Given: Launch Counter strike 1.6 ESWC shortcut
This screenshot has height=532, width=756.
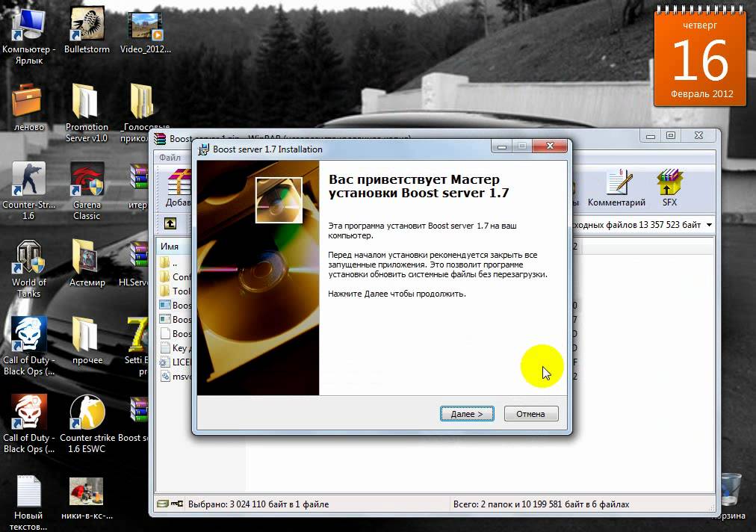Looking at the screenshot, I should pyautogui.click(x=87, y=424).
